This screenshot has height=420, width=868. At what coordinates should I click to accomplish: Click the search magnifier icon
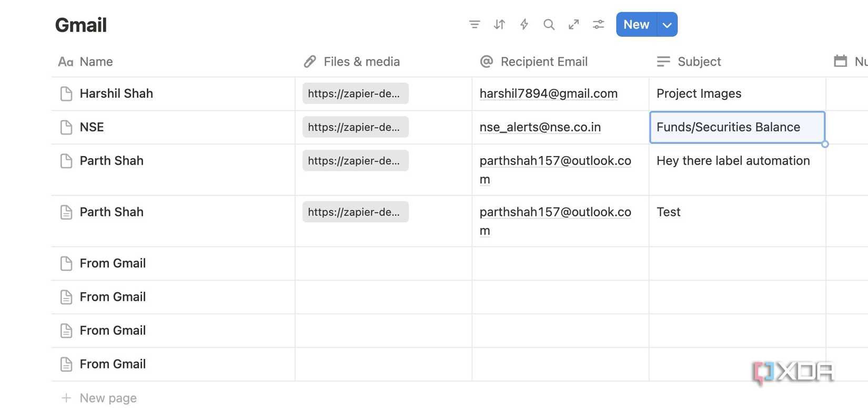click(549, 24)
